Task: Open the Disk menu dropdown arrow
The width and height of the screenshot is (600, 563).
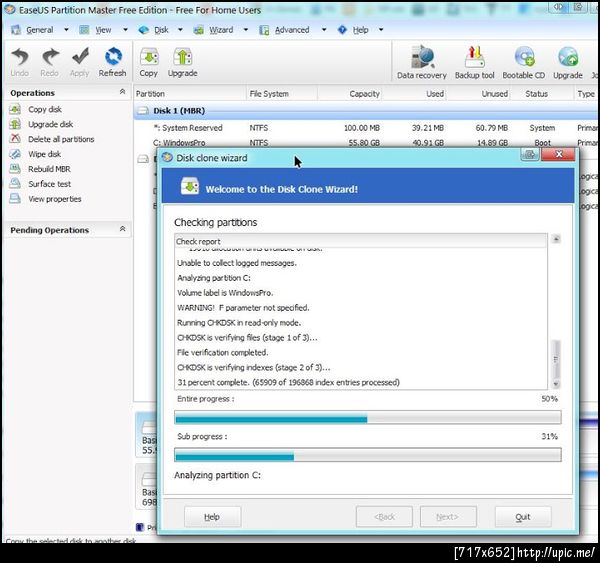Action: tap(180, 29)
